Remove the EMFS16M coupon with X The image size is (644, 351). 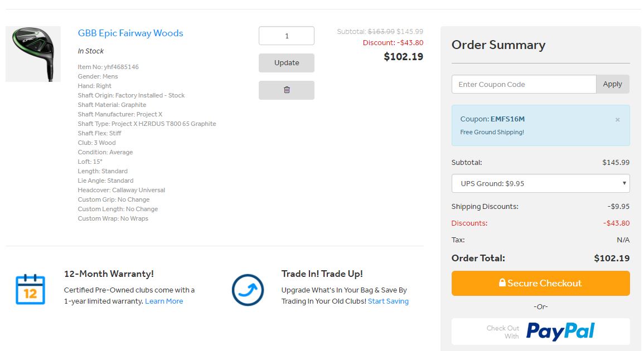coord(617,120)
